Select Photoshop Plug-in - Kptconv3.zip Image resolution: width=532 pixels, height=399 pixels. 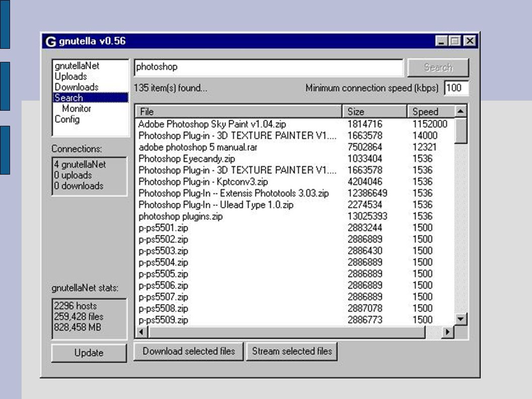pos(203,182)
